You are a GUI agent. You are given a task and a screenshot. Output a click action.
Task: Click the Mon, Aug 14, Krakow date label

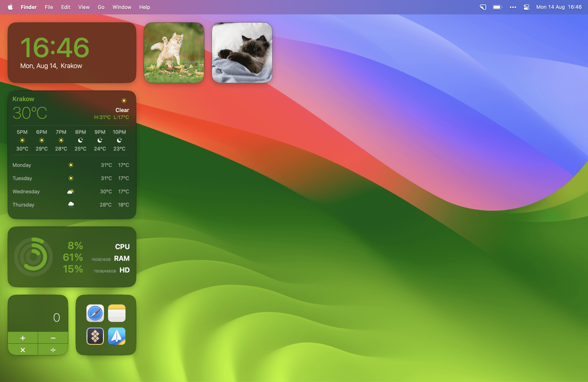51,66
